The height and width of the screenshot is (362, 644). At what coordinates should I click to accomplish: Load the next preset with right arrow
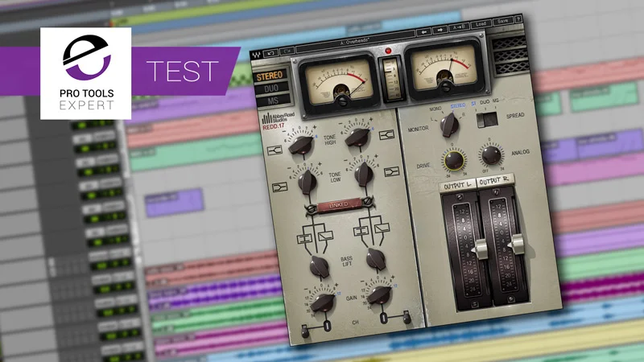click(440, 30)
